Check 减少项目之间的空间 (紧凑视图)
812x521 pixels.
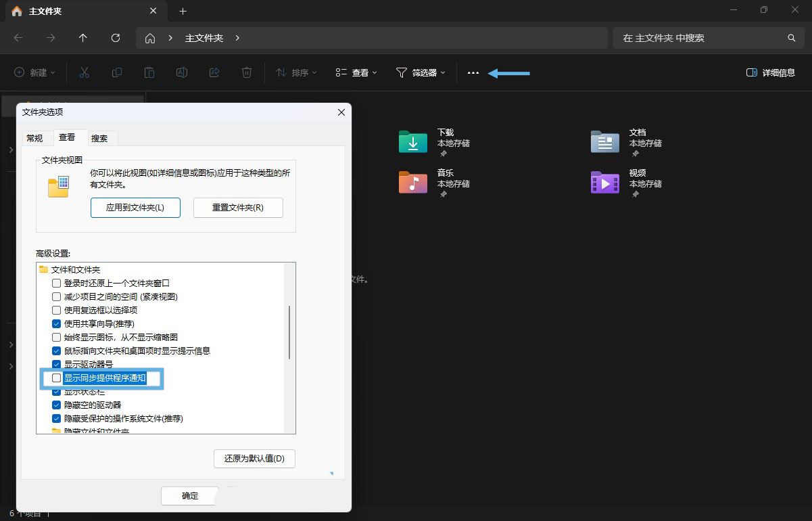tap(57, 297)
